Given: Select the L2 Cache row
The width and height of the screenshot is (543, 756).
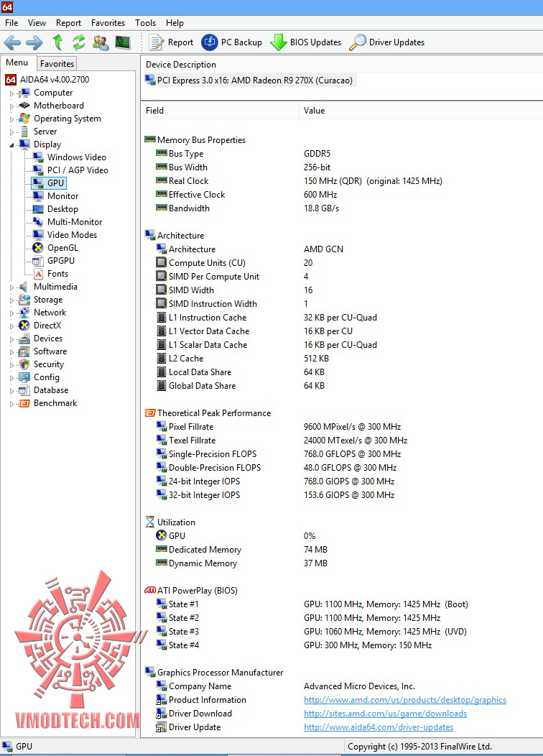Looking at the screenshot, I should pos(342,358).
